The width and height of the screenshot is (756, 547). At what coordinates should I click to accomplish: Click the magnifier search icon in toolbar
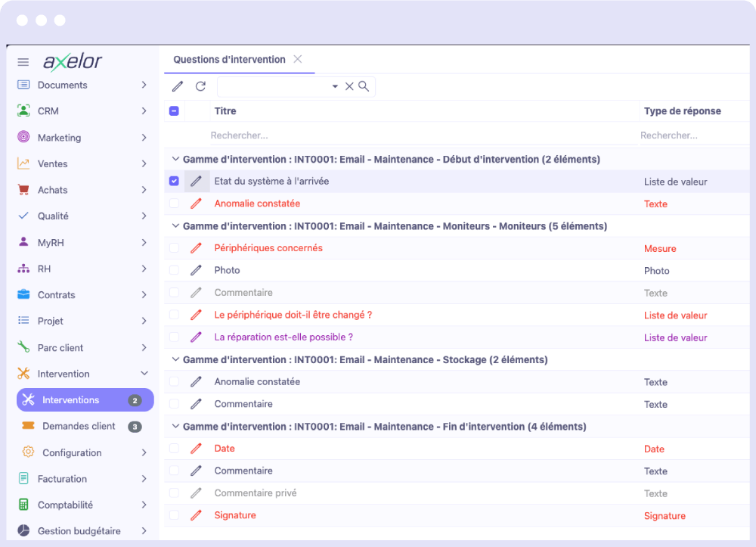click(364, 86)
